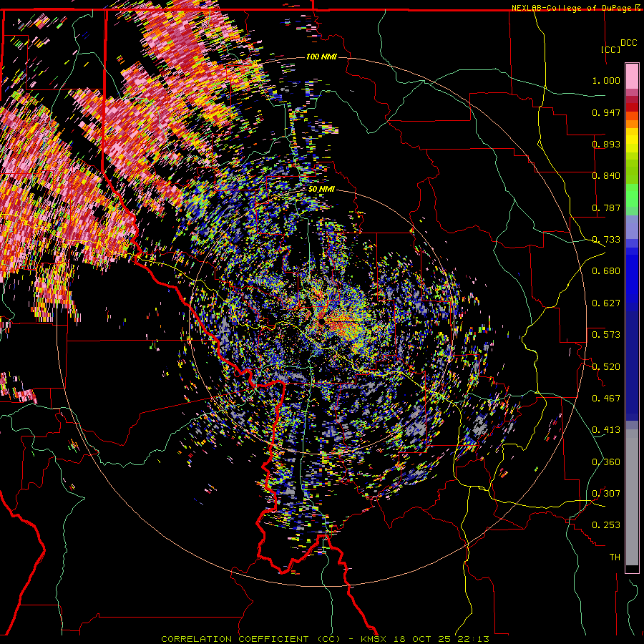Click the 0.893 scale value

point(606,144)
